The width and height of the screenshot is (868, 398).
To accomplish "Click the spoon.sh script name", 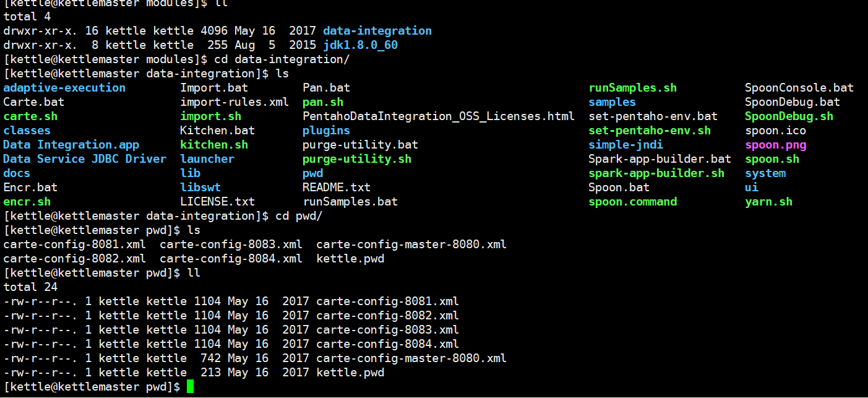I will tap(772, 159).
